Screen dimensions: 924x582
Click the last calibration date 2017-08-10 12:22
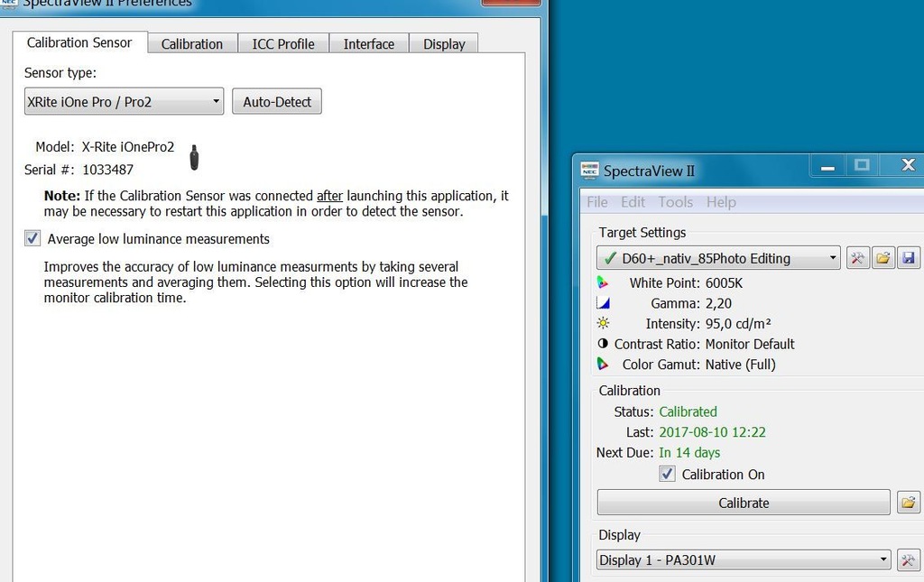[712, 432]
